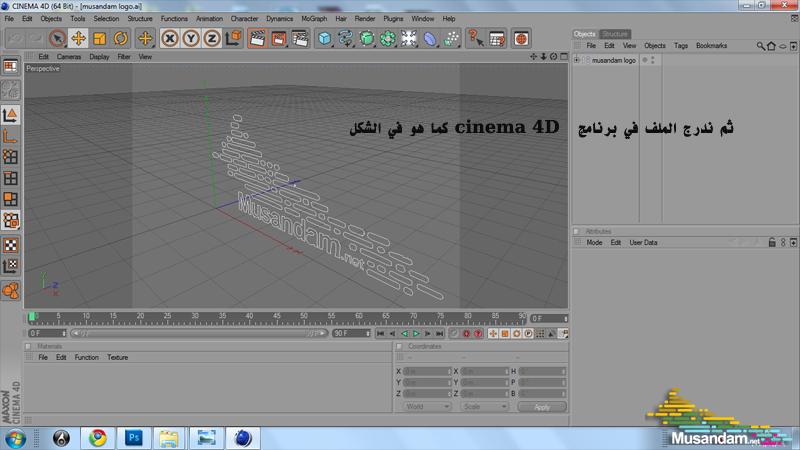Open the viewport Display menu

tap(99, 57)
